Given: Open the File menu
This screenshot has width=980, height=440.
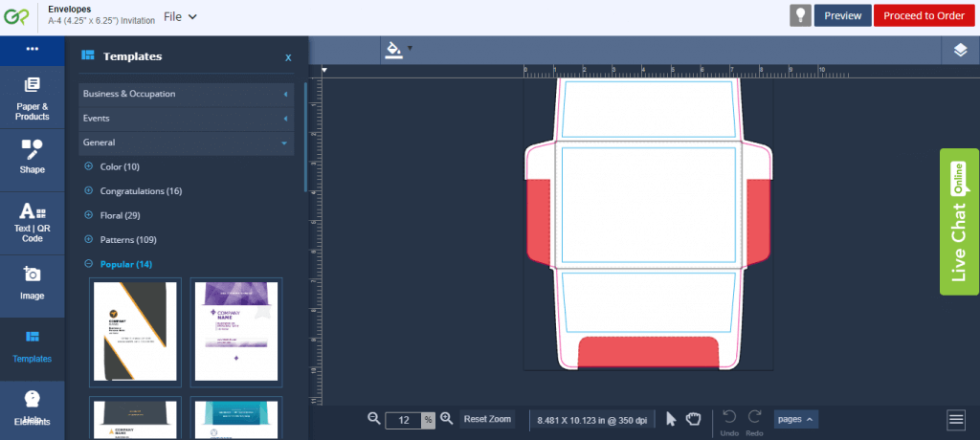Looking at the screenshot, I should pyautogui.click(x=180, y=16).
